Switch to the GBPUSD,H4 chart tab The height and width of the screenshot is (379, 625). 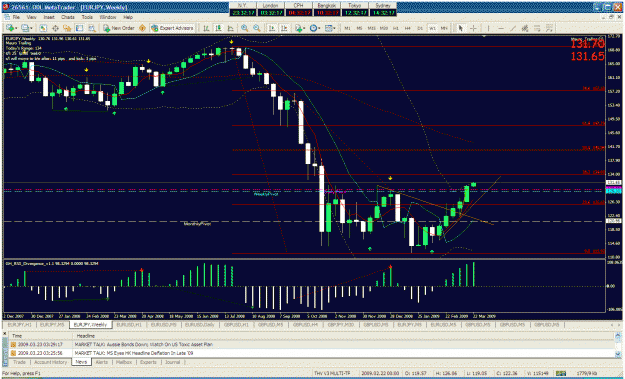point(305,325)
